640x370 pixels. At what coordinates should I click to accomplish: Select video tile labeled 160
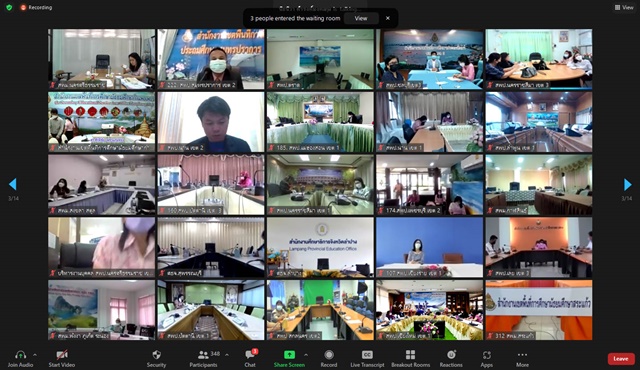click(211, 184)
